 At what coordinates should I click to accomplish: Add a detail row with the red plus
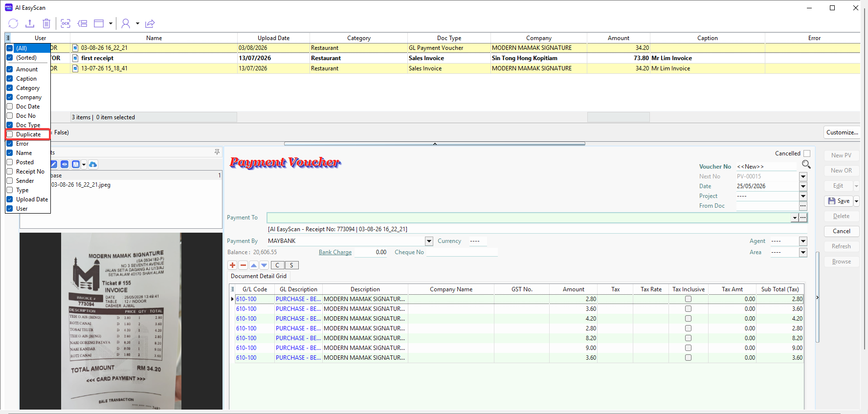point(233,265)
